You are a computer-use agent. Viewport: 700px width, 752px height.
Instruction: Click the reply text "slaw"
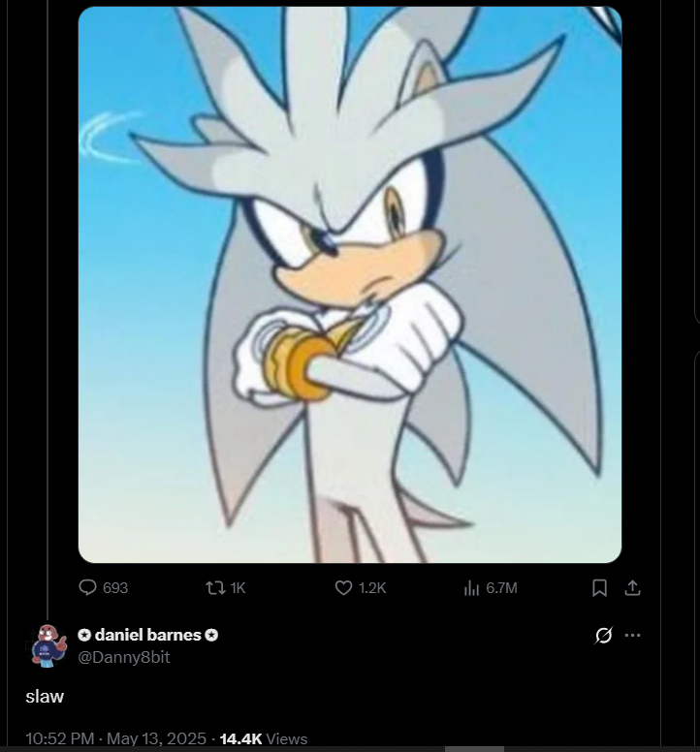[45, 697]
